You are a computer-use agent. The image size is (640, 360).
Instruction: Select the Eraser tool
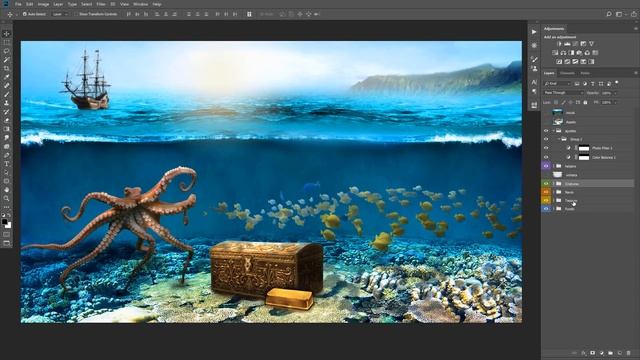point(7,120)
